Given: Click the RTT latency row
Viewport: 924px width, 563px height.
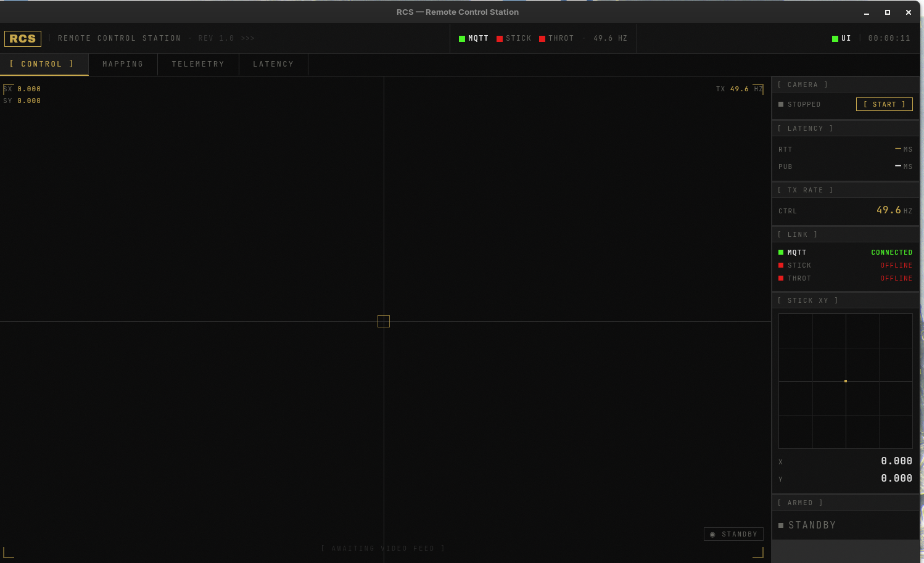Looking at the screenshot, I should coord(846,149).
